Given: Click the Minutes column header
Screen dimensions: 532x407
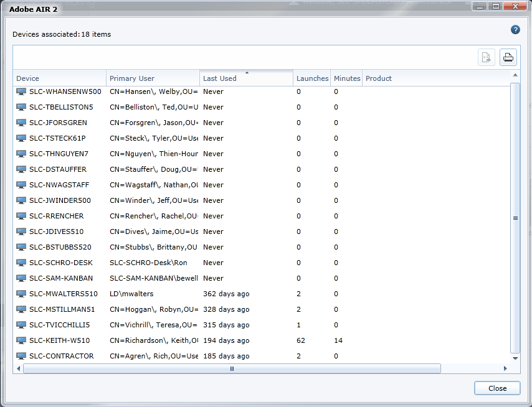Looking at the screenshot, I should click(347, 78).
